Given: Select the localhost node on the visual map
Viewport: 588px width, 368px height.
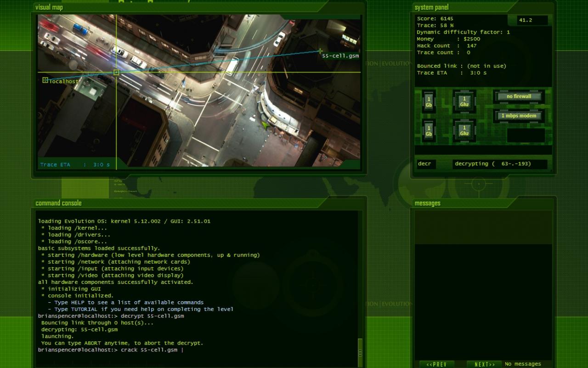Looking at the screenshot, I should [x=45, y=80].
